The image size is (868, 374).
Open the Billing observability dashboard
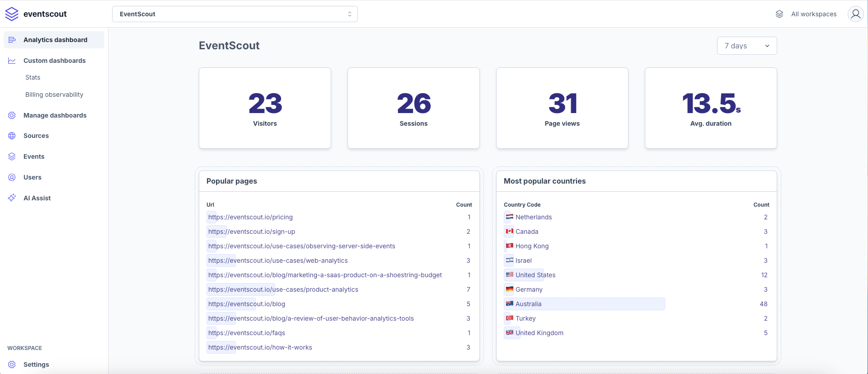click(54, 95)
